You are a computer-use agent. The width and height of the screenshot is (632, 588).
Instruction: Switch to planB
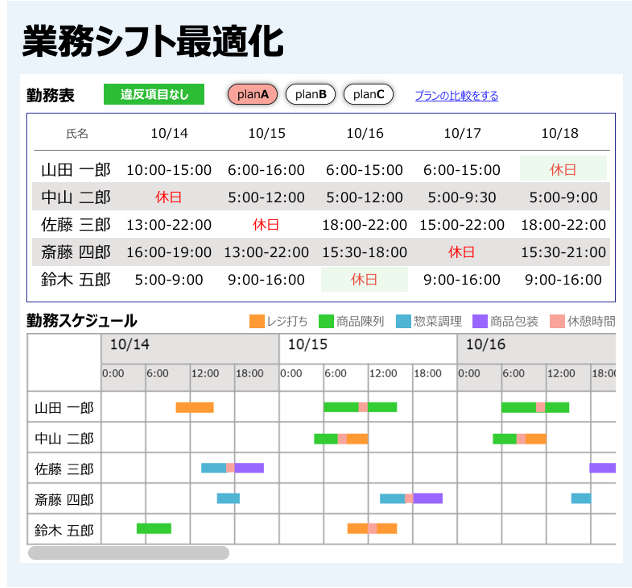tap(310, 95)
